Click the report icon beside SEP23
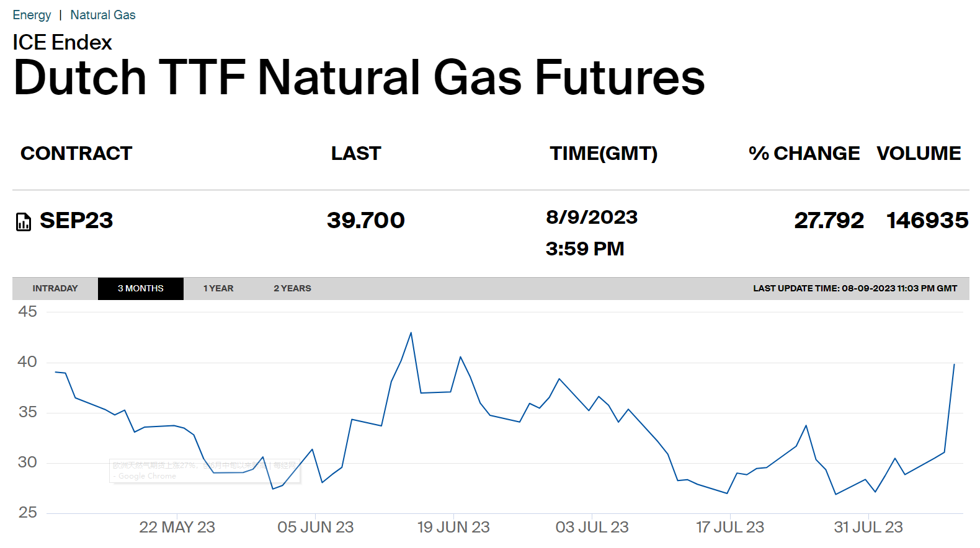This screenshot has width=980, height=548. (x=24, y=221)
